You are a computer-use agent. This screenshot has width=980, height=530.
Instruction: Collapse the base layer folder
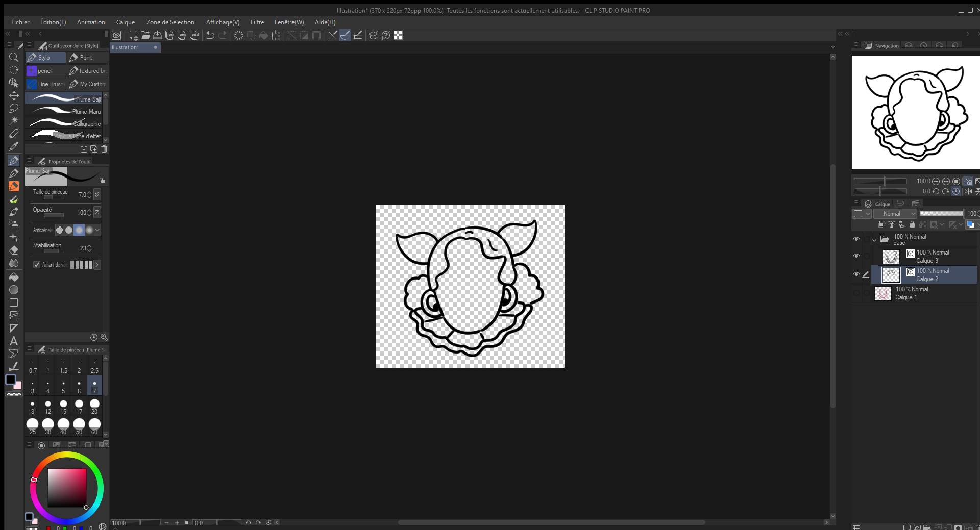[874, 240]
